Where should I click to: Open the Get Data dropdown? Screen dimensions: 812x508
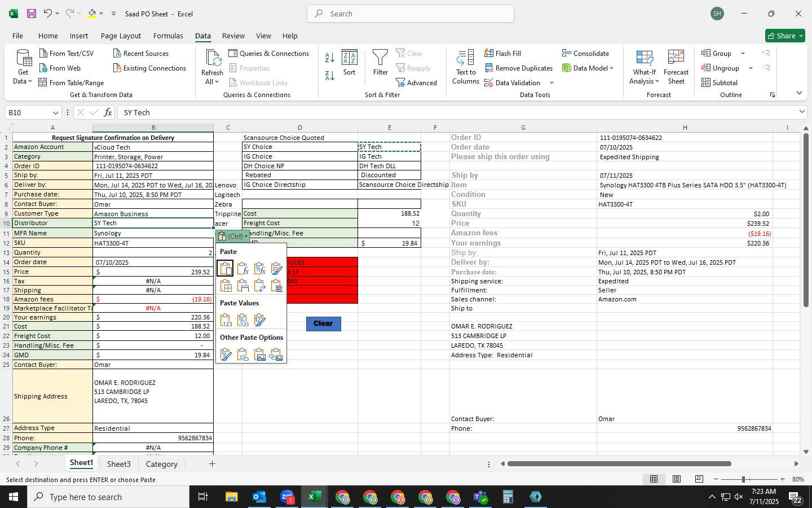pyautogui.click(x=23, y=67)
